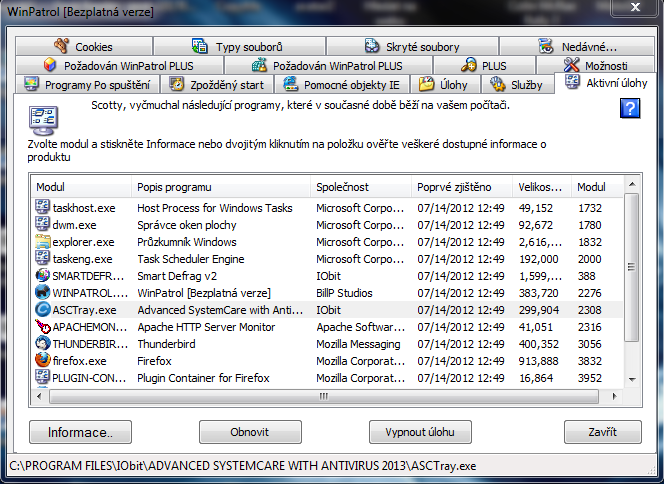Open the Cookies tab
The height and width of the screenshot is (484, 664).
[x=84, y=46]
